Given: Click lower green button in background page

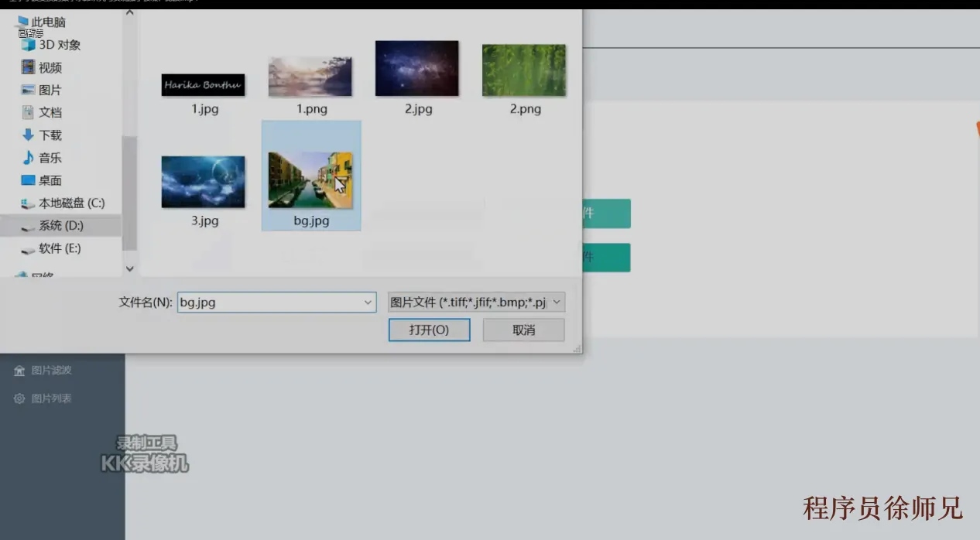Looking at the screenshot, I should [x=606, y=258].
